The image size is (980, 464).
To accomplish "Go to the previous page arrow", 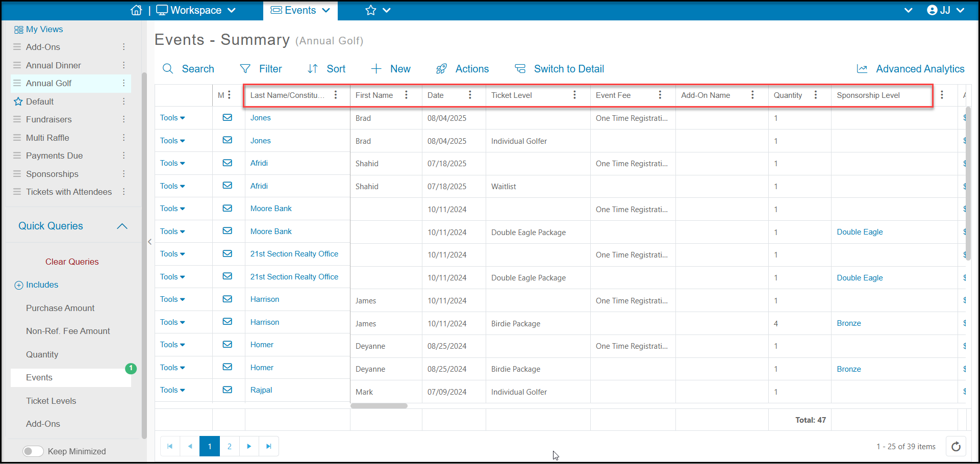I will (x=190, y=446).
